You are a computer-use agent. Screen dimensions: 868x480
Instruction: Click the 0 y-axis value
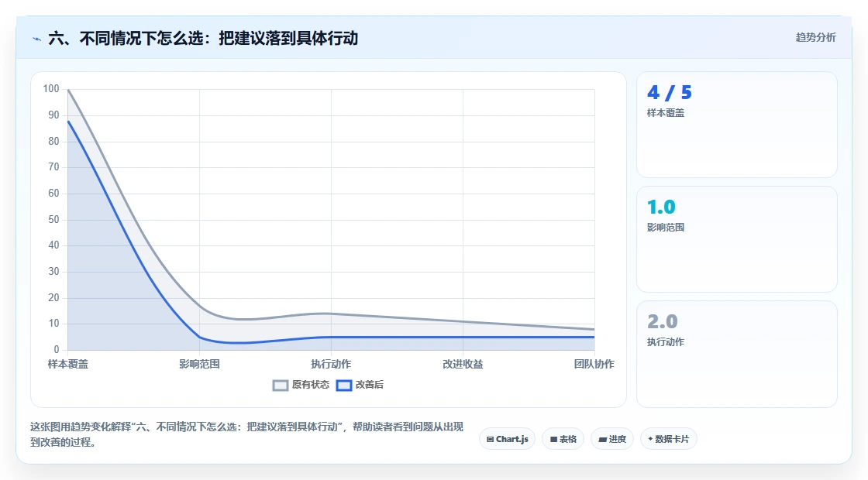[57, 349]
